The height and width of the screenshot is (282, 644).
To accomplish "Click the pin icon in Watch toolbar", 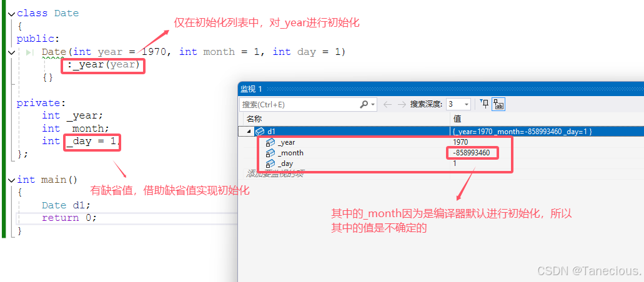I will point(485,104).
